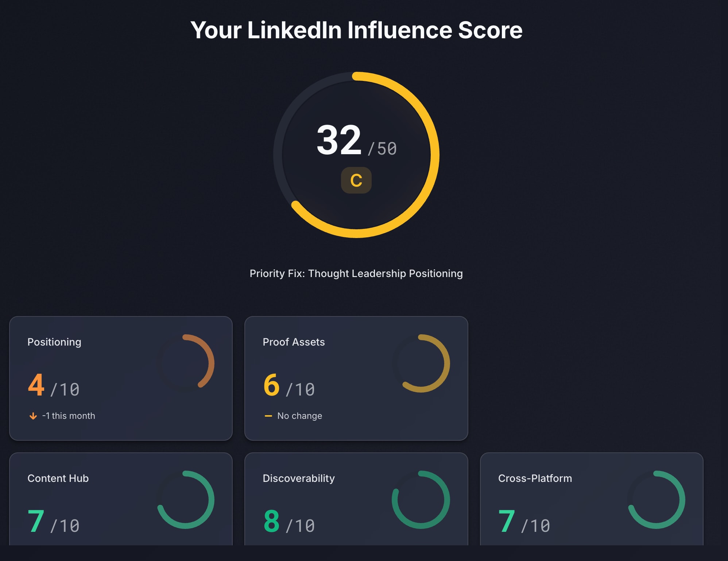Image resolution: width=728 pixels, height=561 pixels.
Task: Click the yellow no-change dash icon
Action: point(268,416)
